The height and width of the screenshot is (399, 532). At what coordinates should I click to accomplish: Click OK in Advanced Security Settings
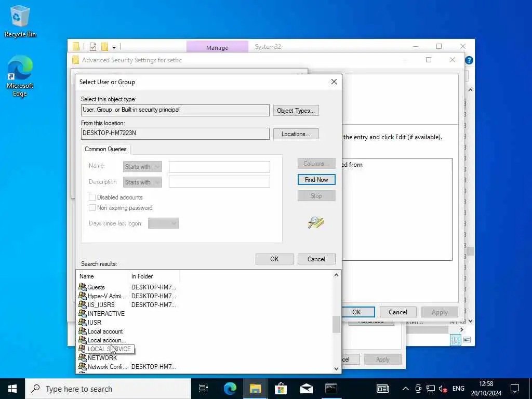pos(357,312)
